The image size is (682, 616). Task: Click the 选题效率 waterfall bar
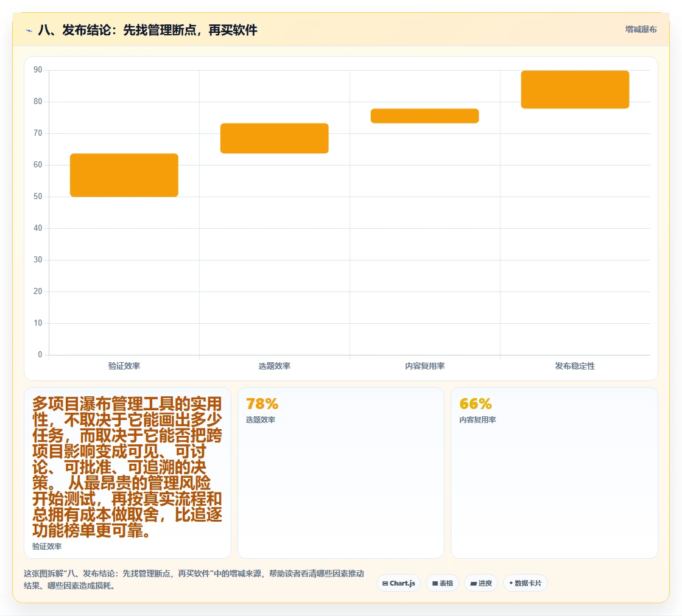point(275,138)
